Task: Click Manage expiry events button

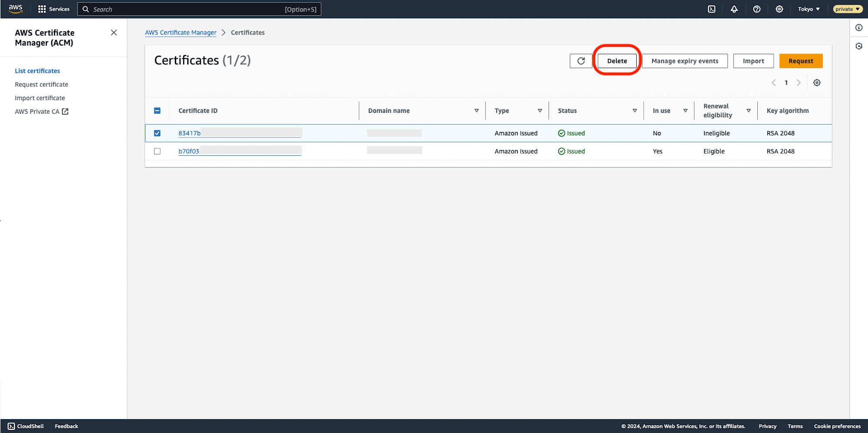Action: [685, 61]
